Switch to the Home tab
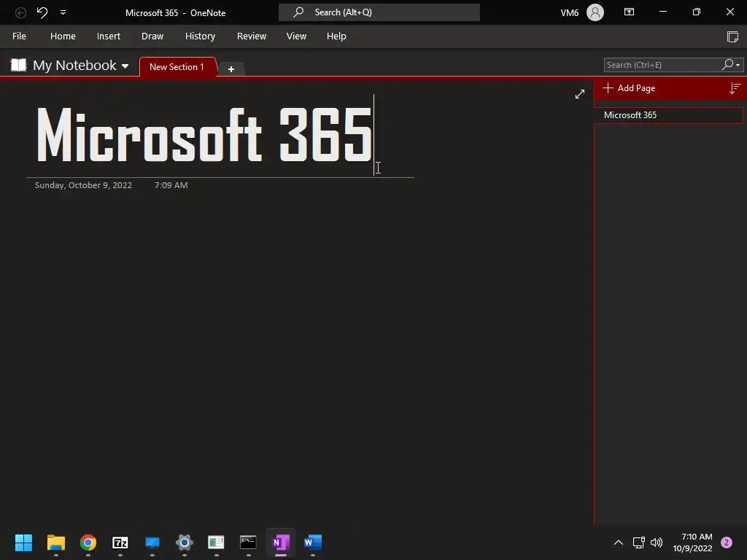 coord(63,36)
